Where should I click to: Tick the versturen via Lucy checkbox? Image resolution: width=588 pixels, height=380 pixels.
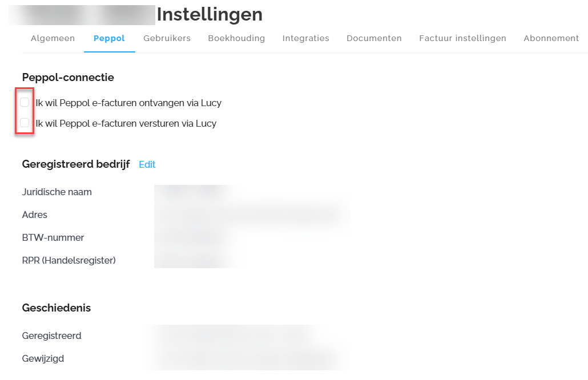(x=25, y=123)
